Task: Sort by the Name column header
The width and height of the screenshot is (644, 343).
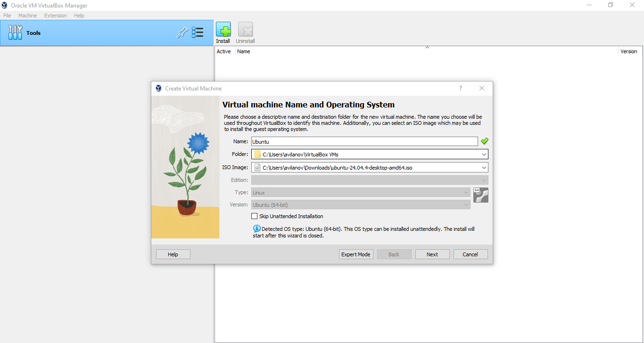Action: point(427,51)
